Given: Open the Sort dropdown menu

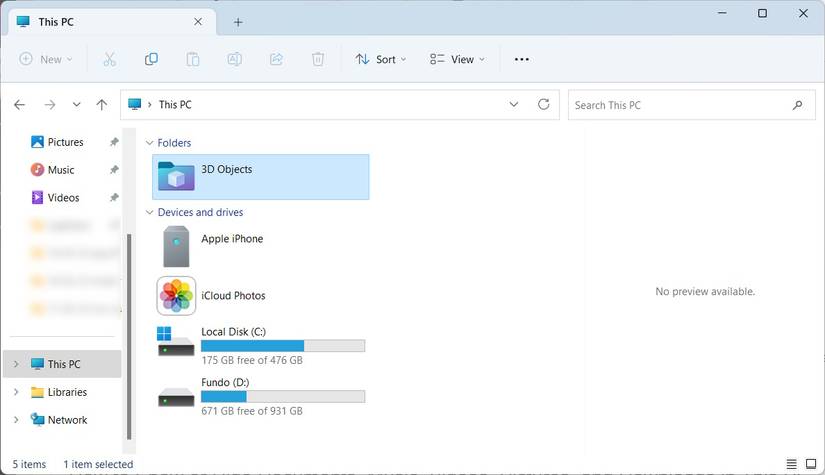Looking at the screenshot, I should 380,59.
